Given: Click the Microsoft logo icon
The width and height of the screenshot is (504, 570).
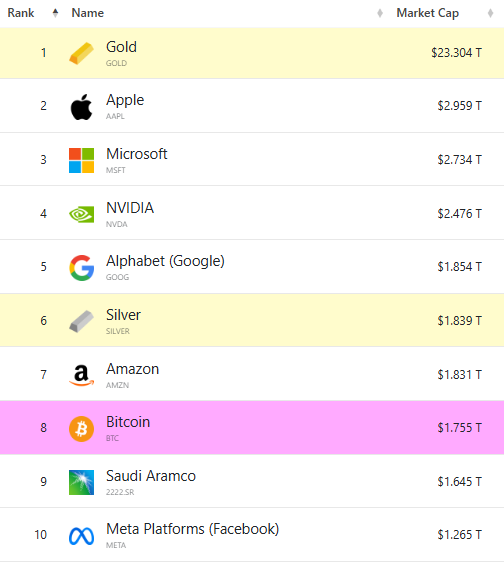Looking at the screenshot, I should click(x=81, y=160).
